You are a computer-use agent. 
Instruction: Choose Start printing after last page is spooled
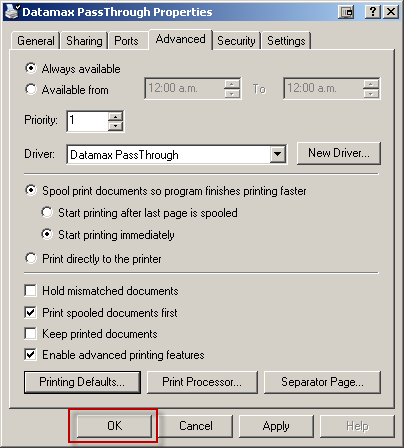click(x=47, y=212)
